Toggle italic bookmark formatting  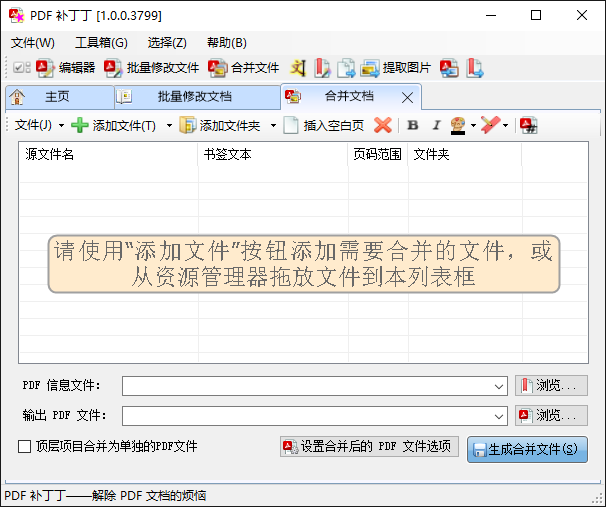coord(436,125)
